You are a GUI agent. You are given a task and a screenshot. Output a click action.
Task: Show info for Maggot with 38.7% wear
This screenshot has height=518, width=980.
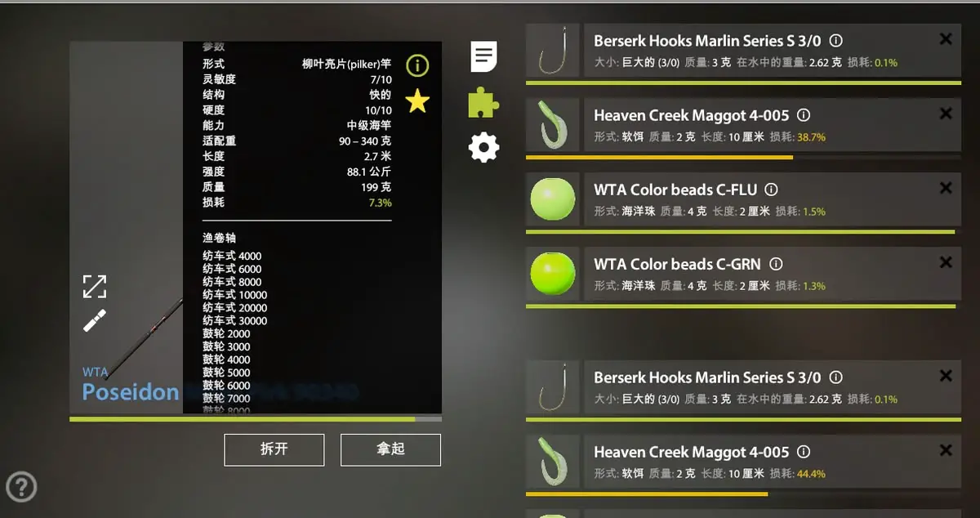(804, 115)
